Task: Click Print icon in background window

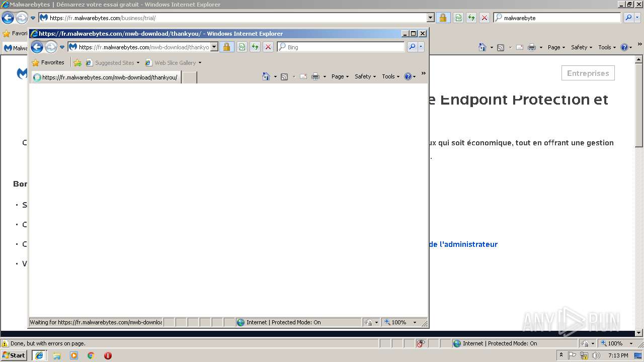Action: [532, 47]
